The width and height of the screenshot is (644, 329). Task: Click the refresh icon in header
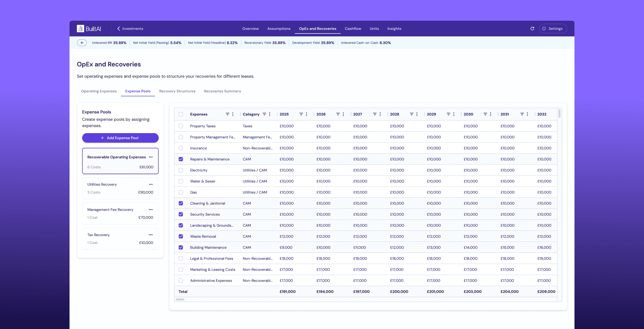click(x=532, y=29)
